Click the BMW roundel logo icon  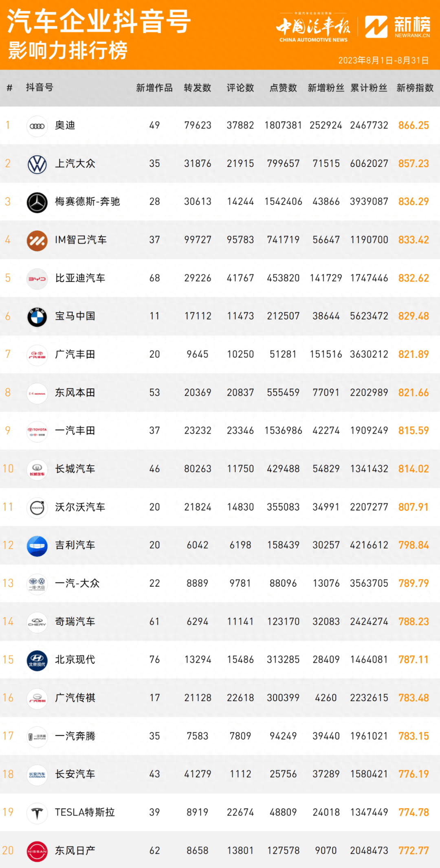coord(37,317)
